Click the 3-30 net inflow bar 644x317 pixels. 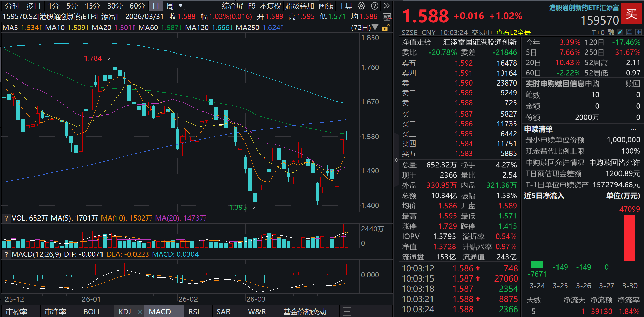[630, 239]
